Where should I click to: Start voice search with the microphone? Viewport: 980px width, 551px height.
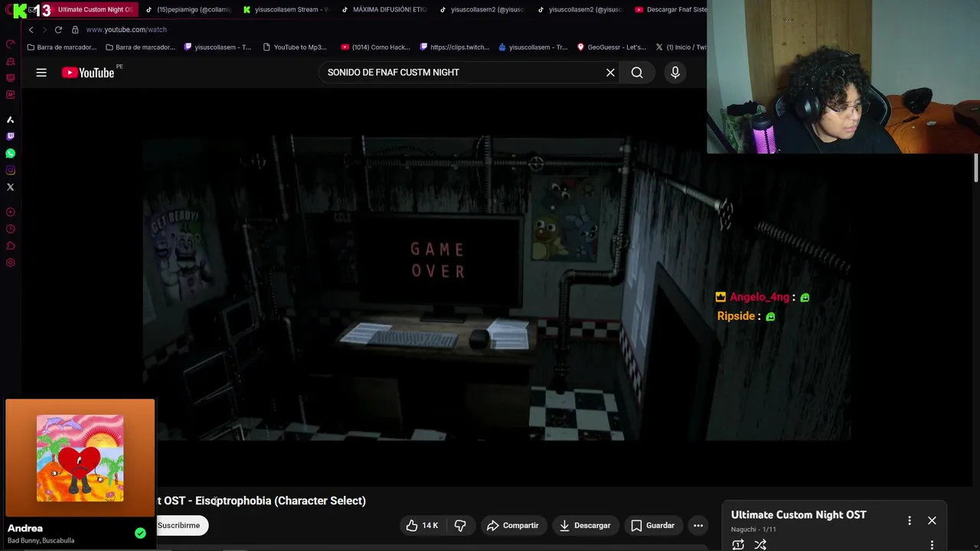point(675,73)
